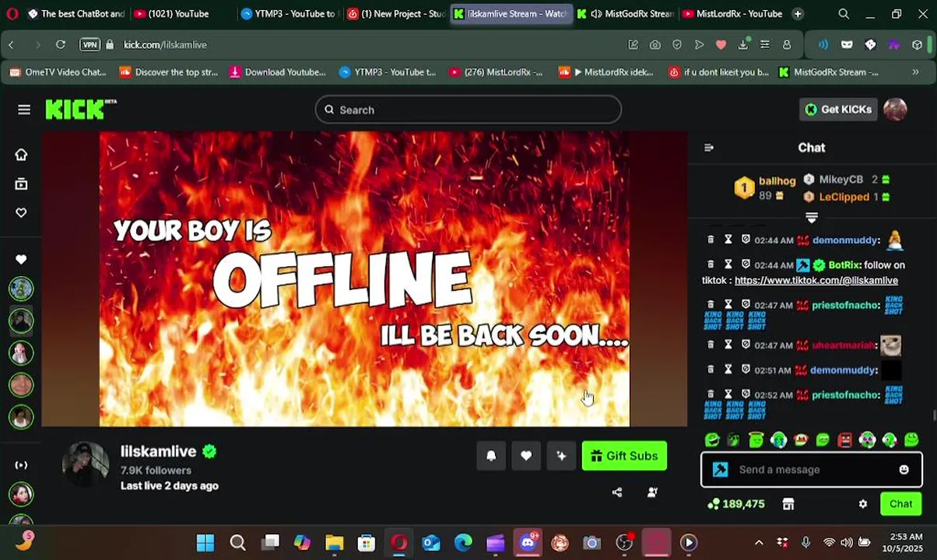
Task: Switch to the 'YTMP3 - YouTube to' tab
Action: 287,13
